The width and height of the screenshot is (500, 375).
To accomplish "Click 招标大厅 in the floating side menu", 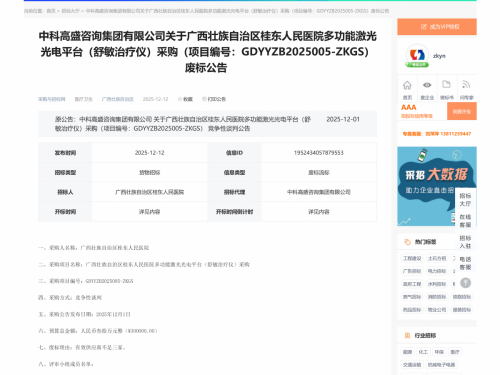I will coord(465,199).
